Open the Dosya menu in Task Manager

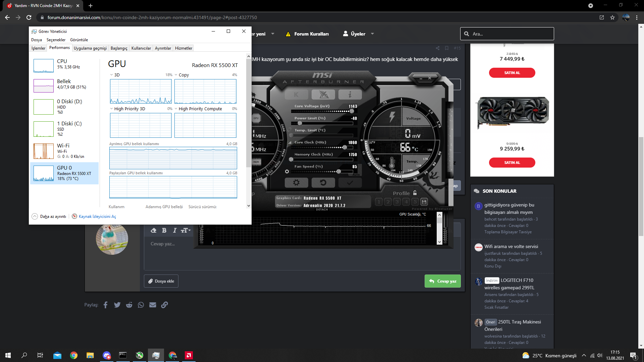point(37,40)
